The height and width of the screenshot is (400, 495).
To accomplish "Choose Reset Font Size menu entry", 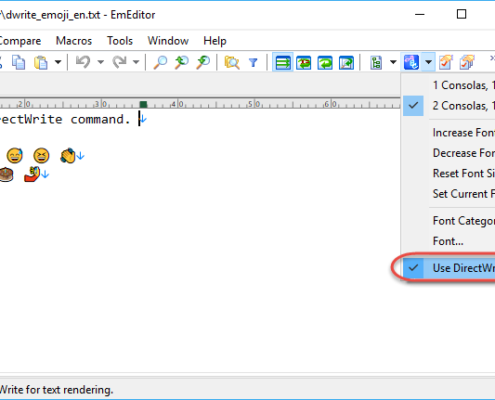I will pos(449,173).
